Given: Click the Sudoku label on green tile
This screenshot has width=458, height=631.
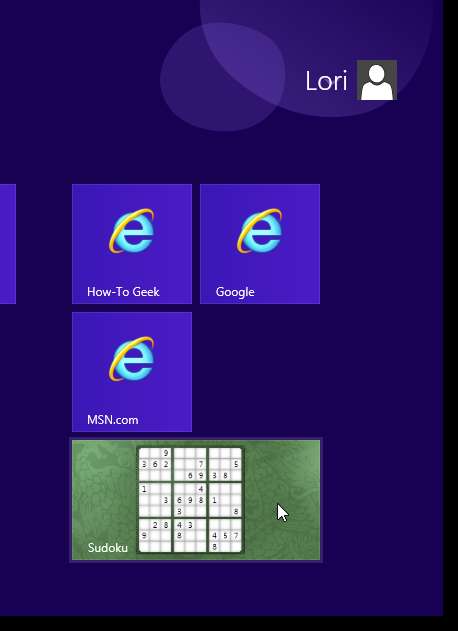Looking at the screenshot, I should click(107, 548).
